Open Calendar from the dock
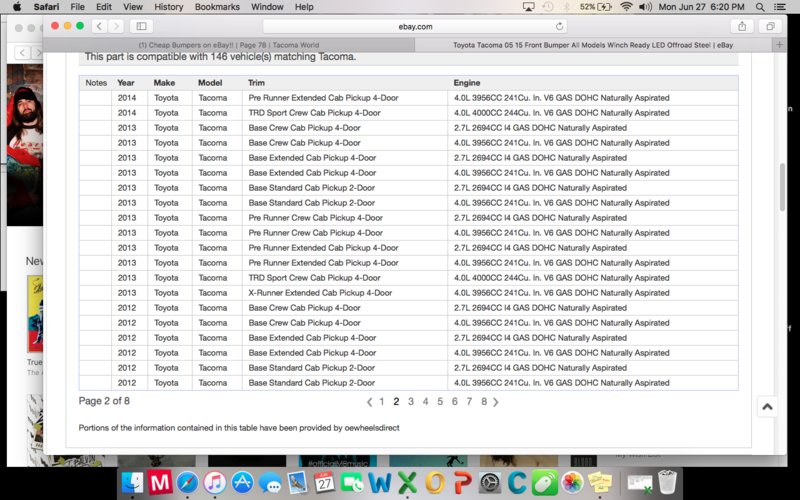This screenshot has height=500, width=800. 324,482
